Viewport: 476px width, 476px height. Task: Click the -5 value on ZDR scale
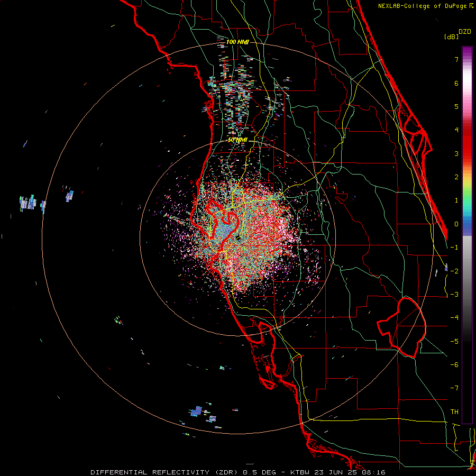[454, 341]
